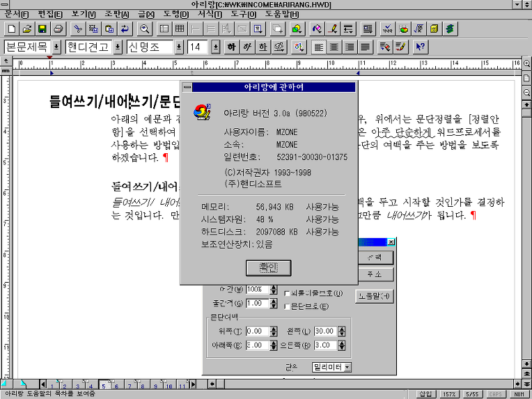The width and height of the screenshot is (532, 399).
Task: Open the 신명조 font dropdown
Action: point(179,47)
